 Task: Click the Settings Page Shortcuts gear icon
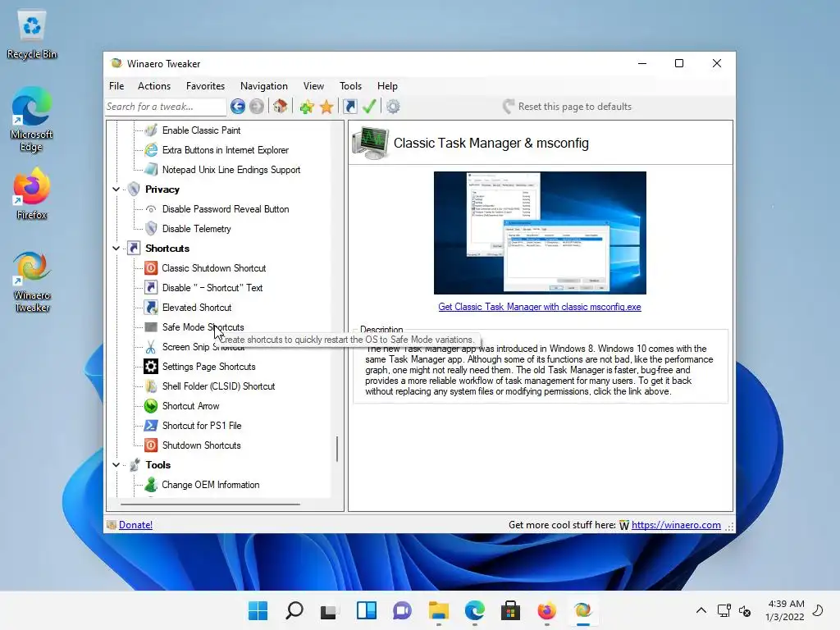[x=151, y=367]
